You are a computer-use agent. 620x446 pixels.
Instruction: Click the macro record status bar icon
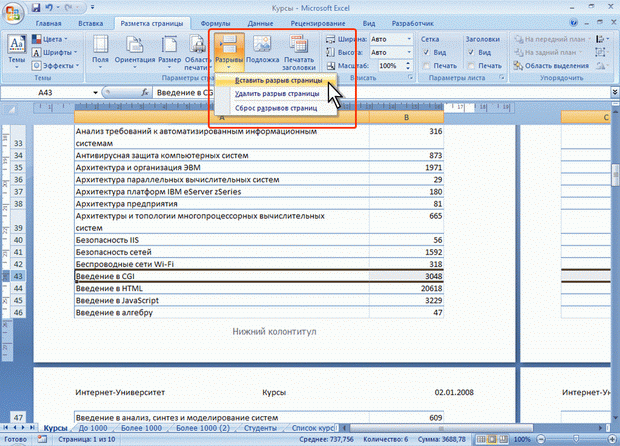pos(42,439)
